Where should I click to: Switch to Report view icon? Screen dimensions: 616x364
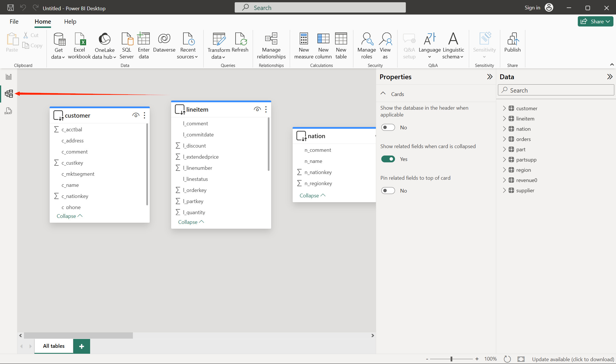point(9,77)
